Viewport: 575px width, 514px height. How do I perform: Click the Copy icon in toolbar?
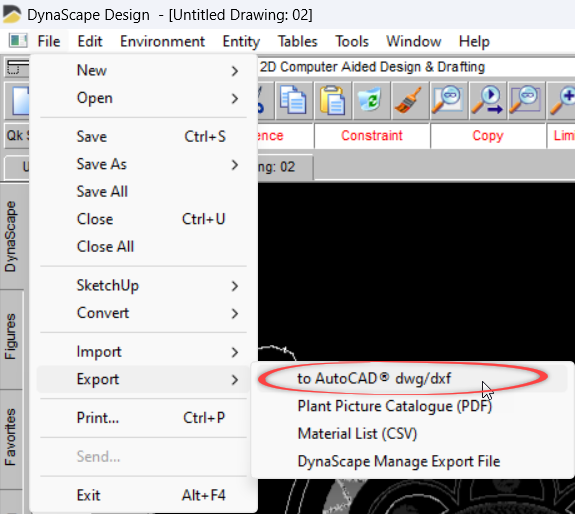[x=293, y=100]
